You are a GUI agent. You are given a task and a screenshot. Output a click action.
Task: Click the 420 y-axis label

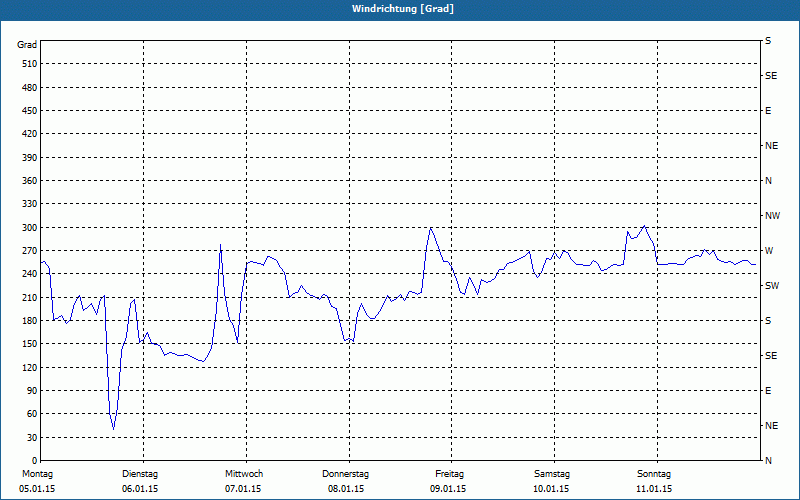(x=30, y=134)
